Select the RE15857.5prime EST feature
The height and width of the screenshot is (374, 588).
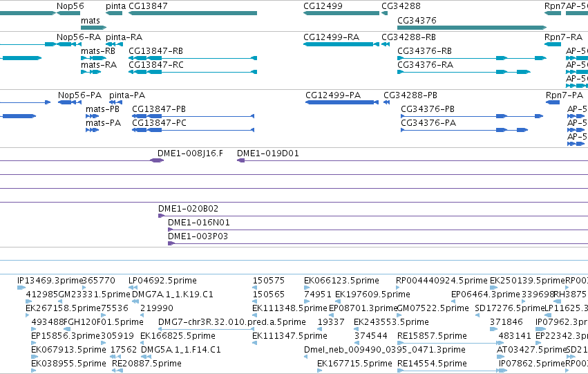[x=451, y=343]
